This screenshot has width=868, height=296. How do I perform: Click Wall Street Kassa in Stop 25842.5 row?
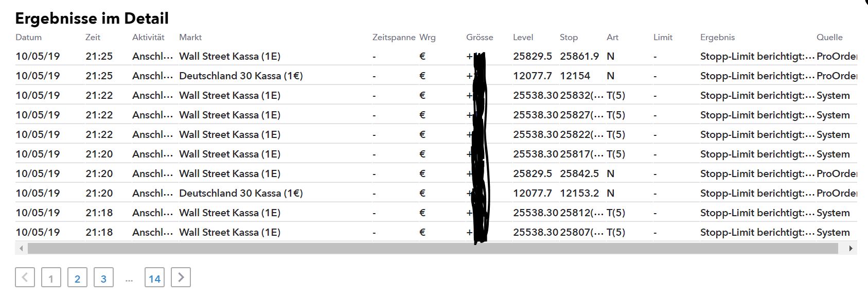229,173
